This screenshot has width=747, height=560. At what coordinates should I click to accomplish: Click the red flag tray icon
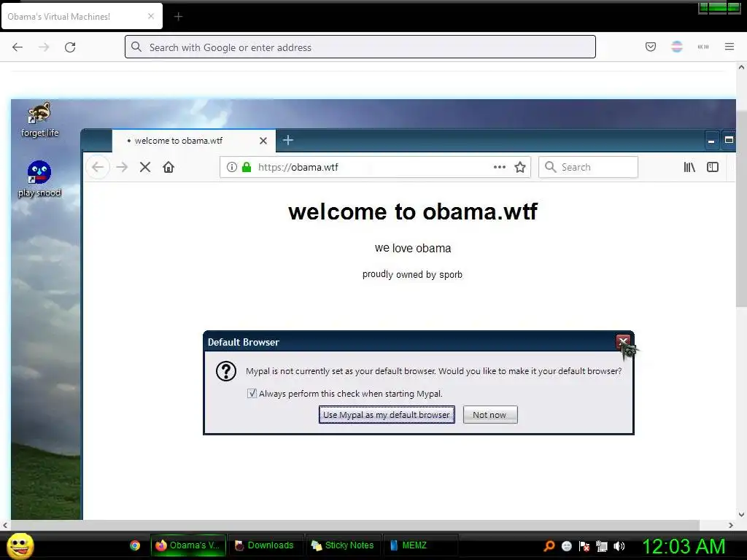[x=584, y=546]
